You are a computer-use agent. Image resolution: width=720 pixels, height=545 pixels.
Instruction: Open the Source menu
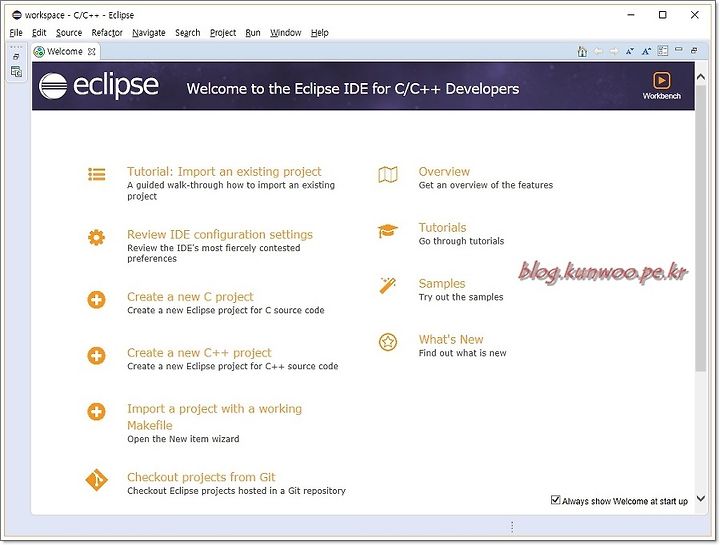tap(69, 33)
